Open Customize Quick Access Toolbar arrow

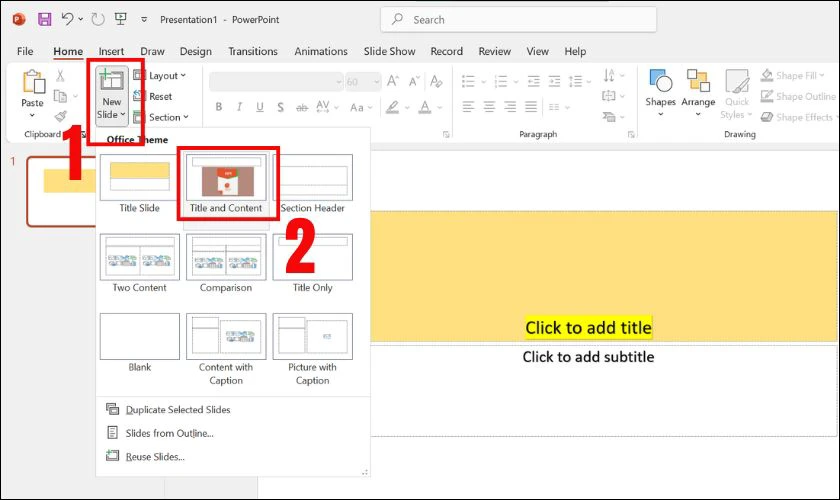point(144,19)
